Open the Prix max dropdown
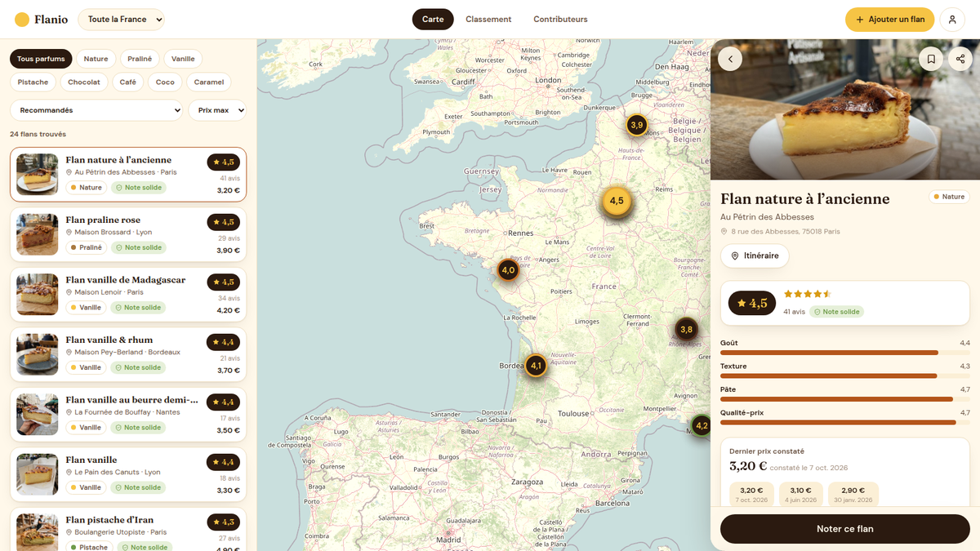This screenshot has width=980, height=551. click(x=217, y=110)
